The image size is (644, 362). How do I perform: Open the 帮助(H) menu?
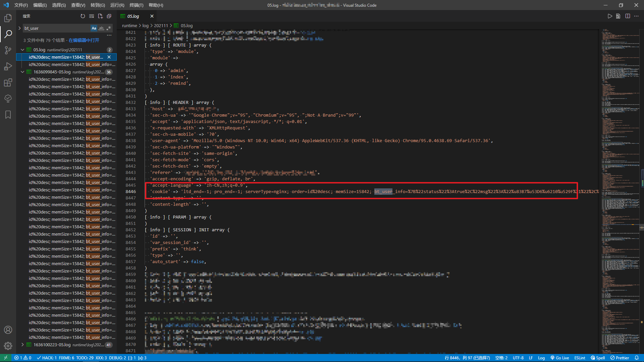156,5
